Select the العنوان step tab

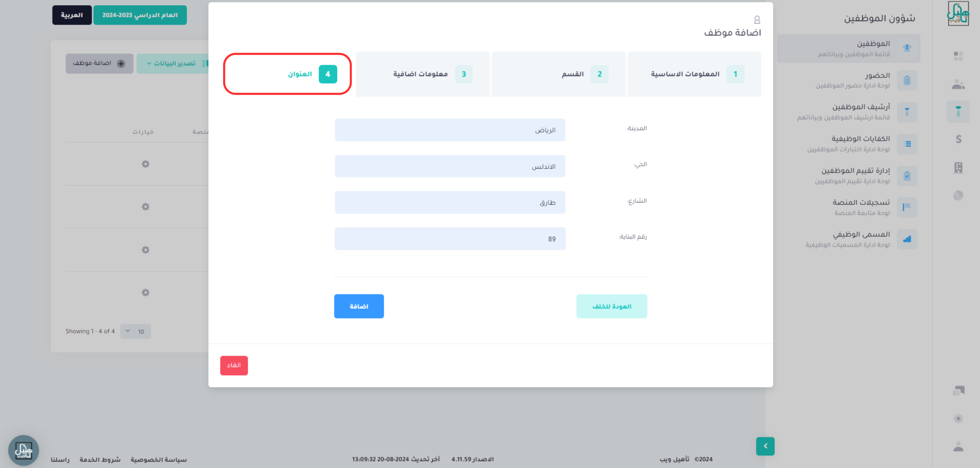click(287, 74)
